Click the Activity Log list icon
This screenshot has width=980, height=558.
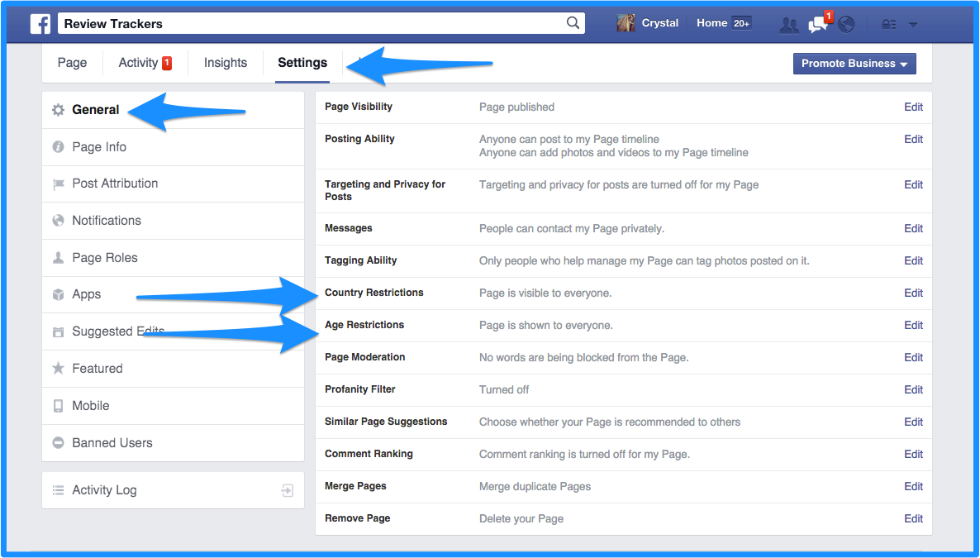tap(58, 490)
